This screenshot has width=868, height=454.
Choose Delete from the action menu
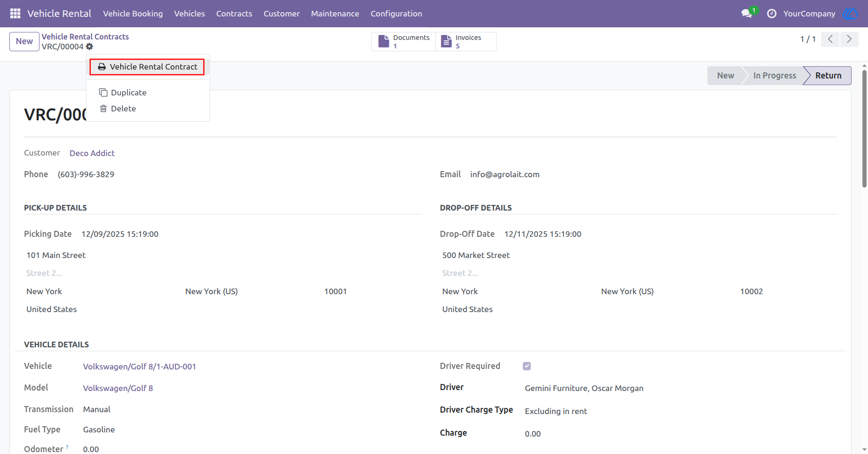118,109
